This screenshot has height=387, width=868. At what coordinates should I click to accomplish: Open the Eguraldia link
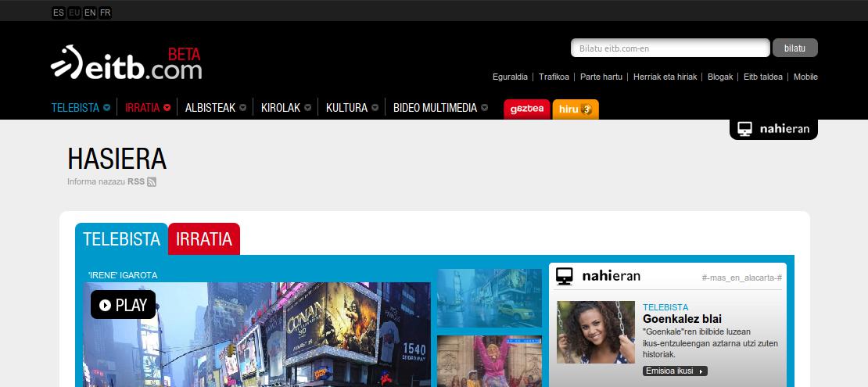511,77
